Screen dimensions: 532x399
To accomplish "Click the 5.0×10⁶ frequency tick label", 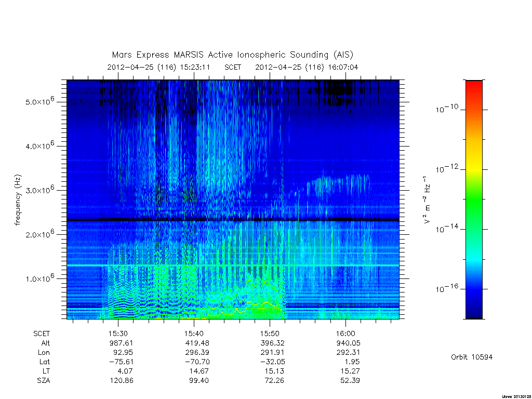I will (x=39, y=101).
